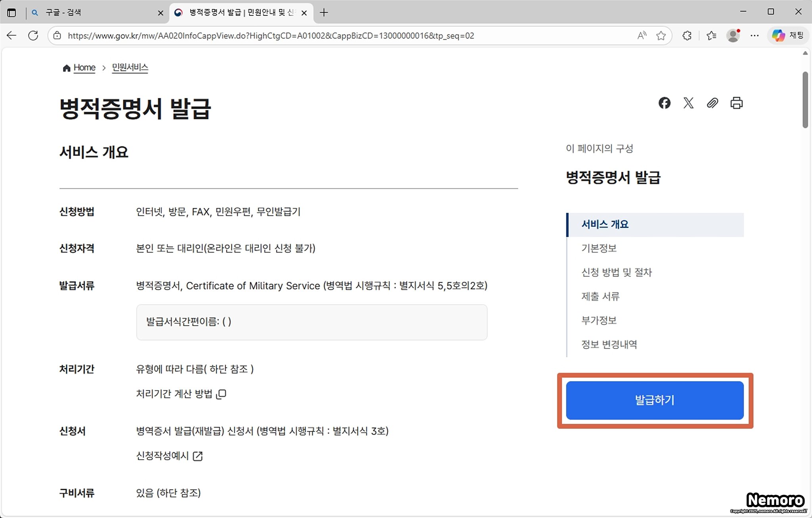
Task: Click Read aloud icon in address bar
Action: [642, 36]
